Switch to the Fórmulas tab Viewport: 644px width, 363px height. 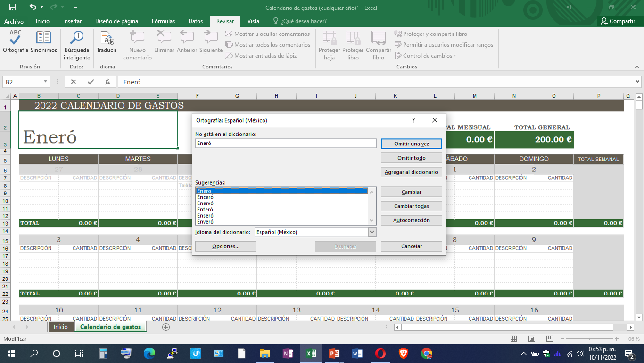pyautogui.click(x=163, y=21)
